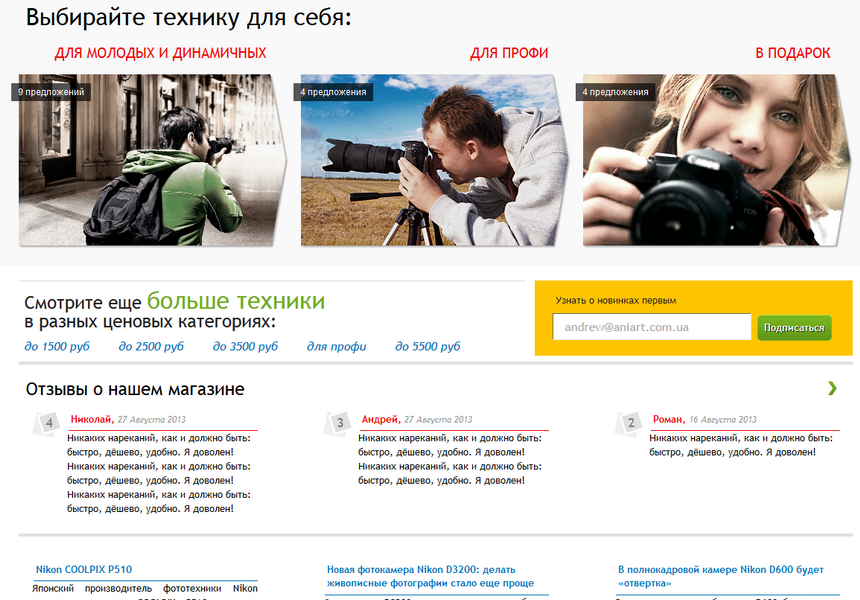
Task: Click reviewer name "Николай,"
Action: 92,420
